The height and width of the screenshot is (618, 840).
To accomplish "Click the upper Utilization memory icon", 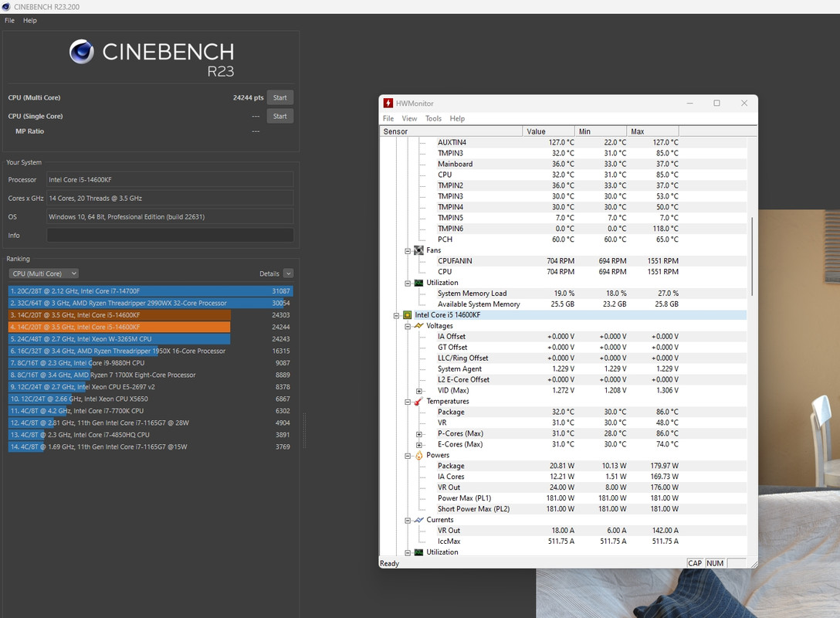I will [419, 283].
